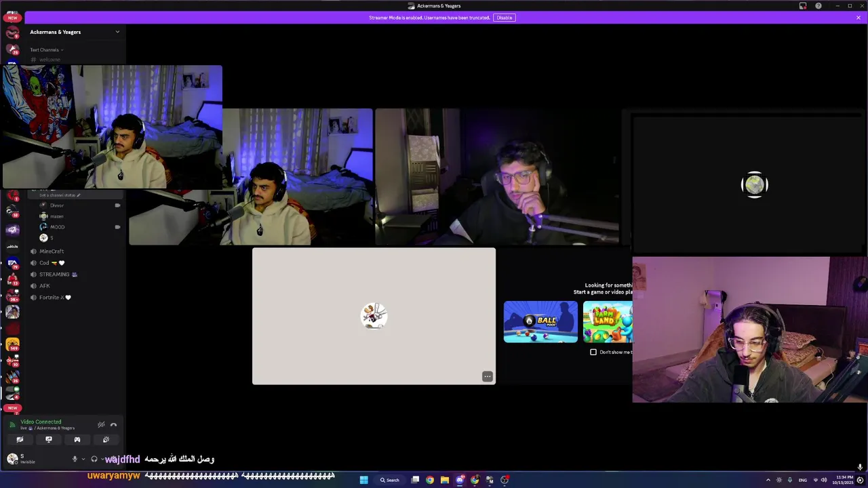This screenshot has height=488, width=868.
Task: Open more options on center video tile
Action: 488,376
